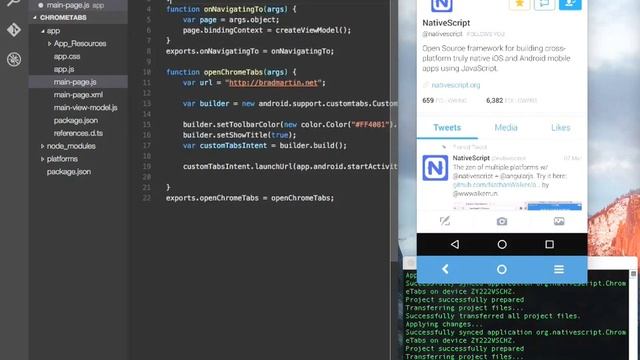Image resolution: width=640 pixels, height=360 pixels.
Task: Open main-view-model.js file
Action: 86,107
